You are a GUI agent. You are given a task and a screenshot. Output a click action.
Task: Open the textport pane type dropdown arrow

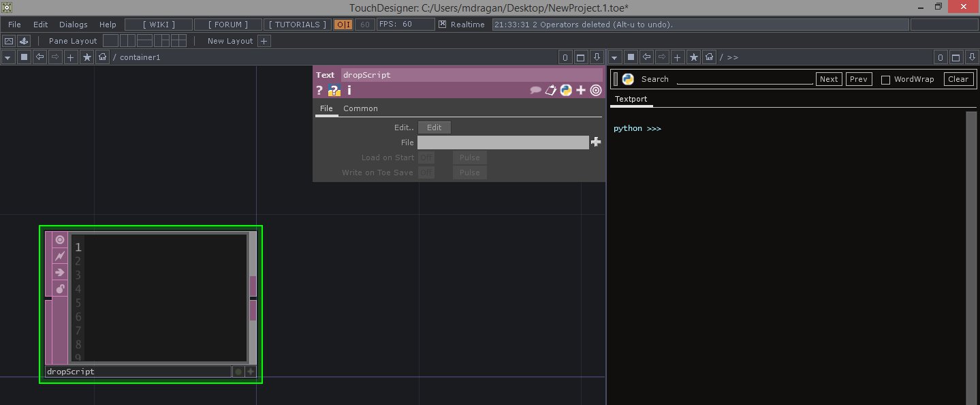coord(614,57)
